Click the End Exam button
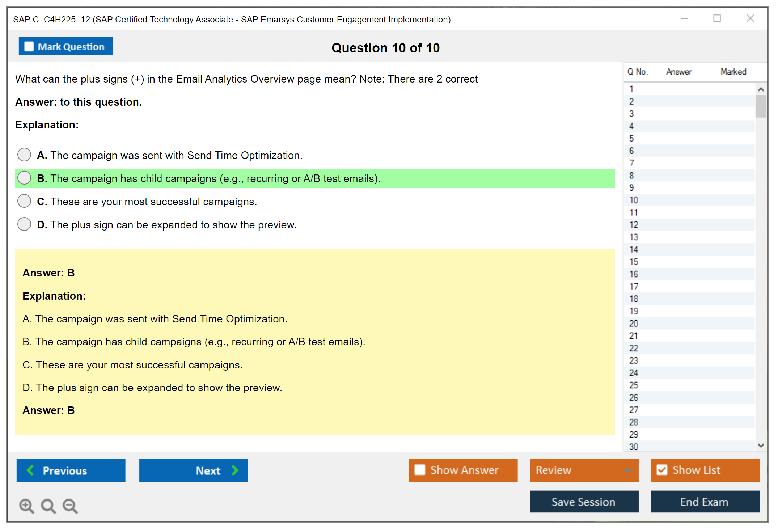This screenshot has width=778, height=532. point(705,502)
